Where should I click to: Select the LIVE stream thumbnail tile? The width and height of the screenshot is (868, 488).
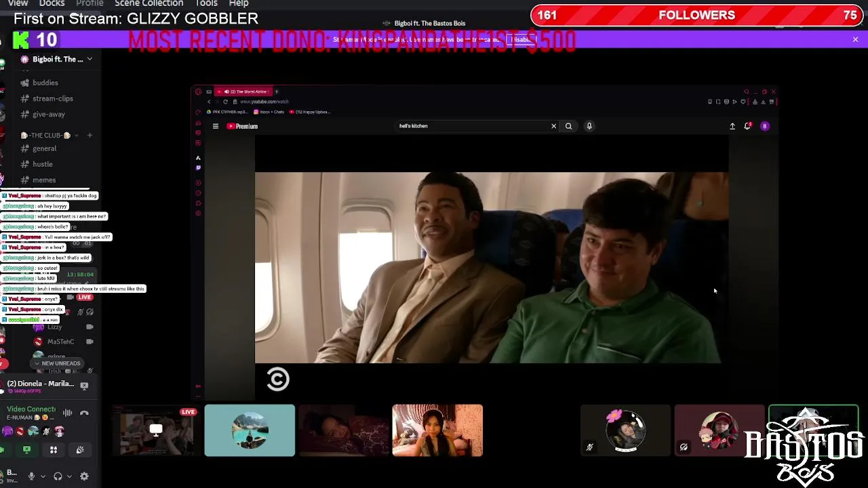point(156,430)
